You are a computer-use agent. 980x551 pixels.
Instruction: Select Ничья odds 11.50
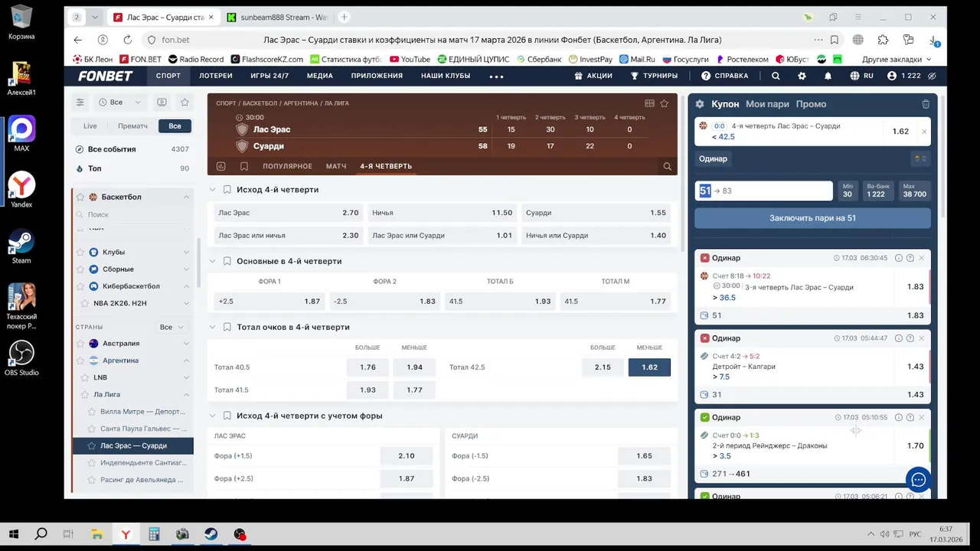(442, 213)
